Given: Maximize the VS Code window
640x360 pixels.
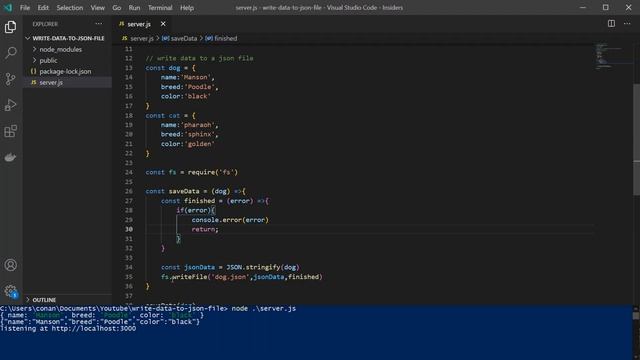Looking at the screenshot, I should [606, 7].
